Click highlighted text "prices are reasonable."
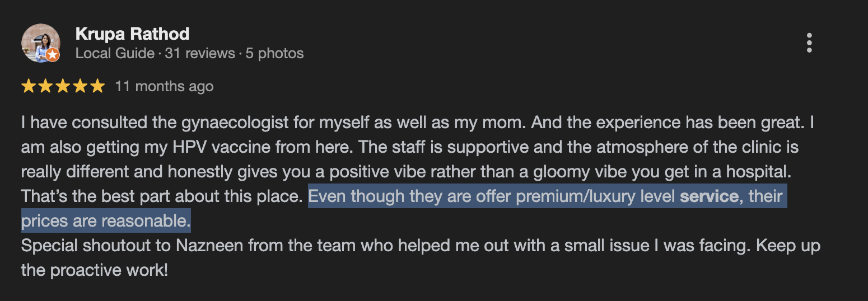 [106, 221]
